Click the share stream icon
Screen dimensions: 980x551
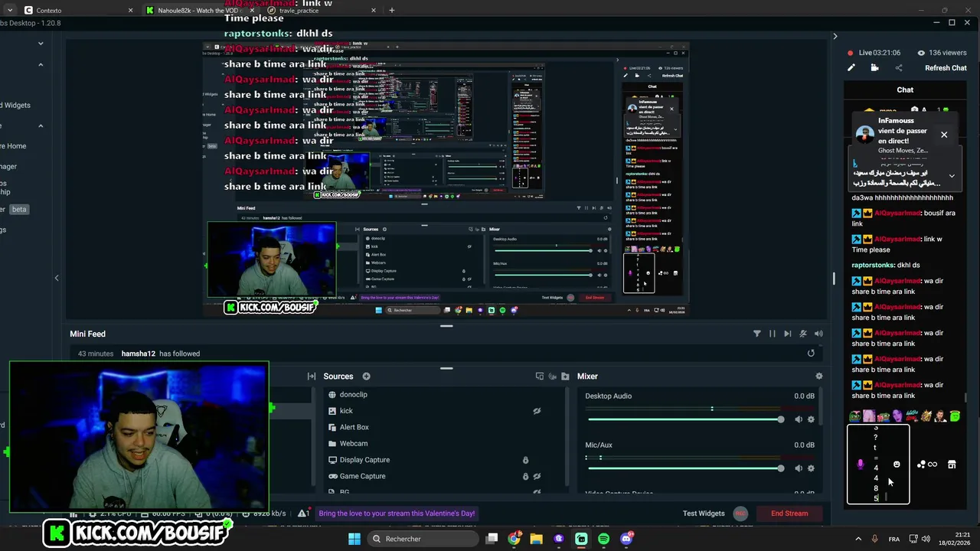899,68
